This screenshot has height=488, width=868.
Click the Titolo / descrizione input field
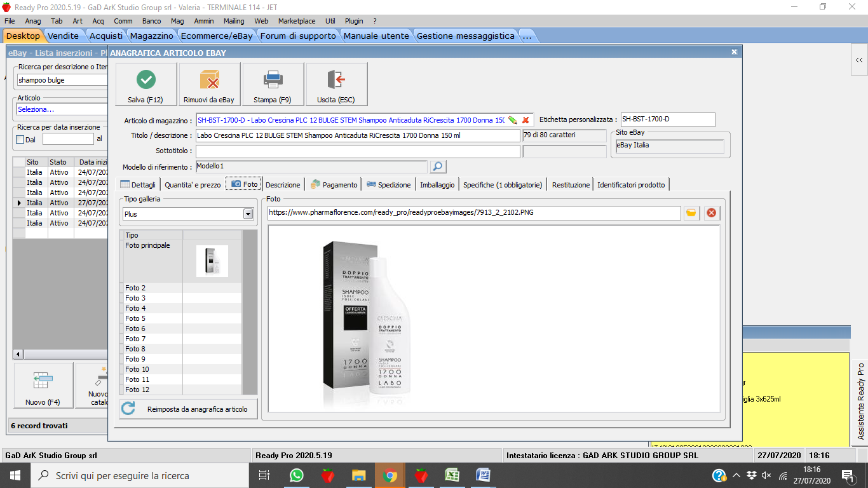[x=358, y=135]
